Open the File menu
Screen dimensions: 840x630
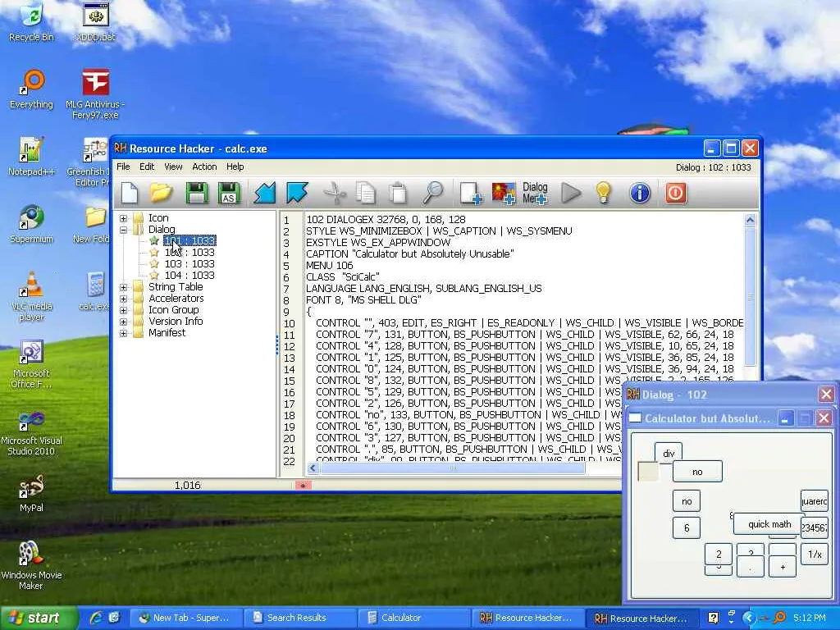(x=123, y=167)
